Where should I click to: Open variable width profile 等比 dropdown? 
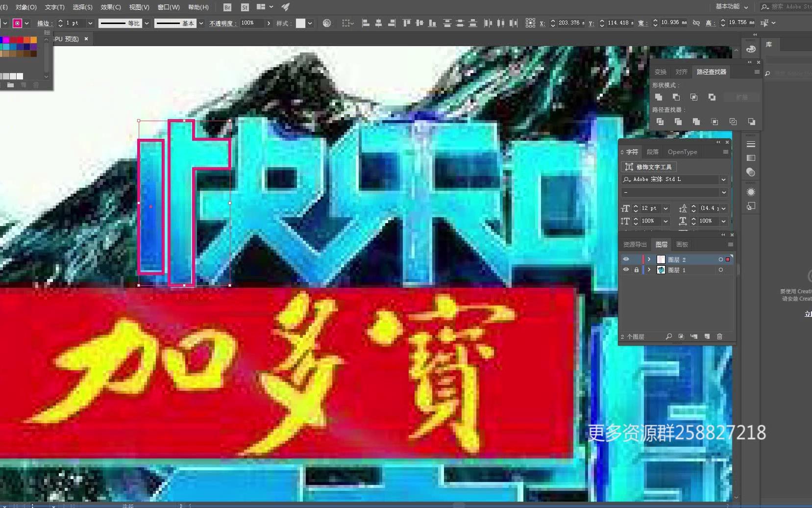point(147,23)
